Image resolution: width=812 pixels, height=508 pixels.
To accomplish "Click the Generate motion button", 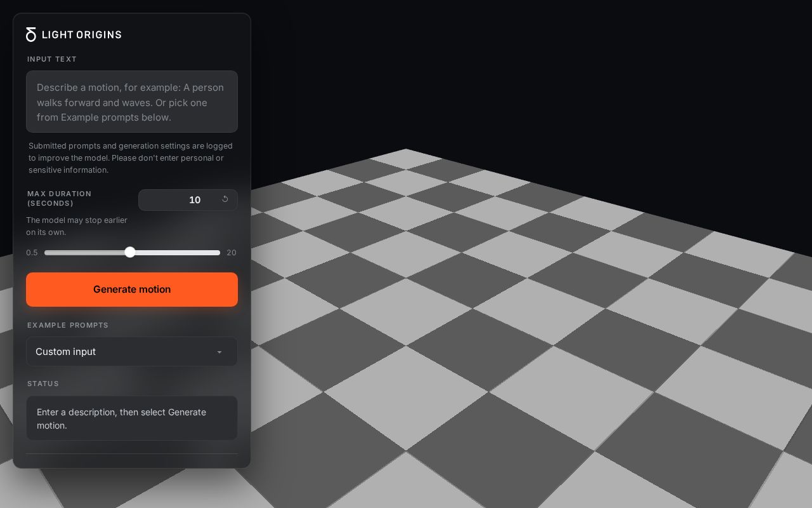I will click(x=132, y=290).
